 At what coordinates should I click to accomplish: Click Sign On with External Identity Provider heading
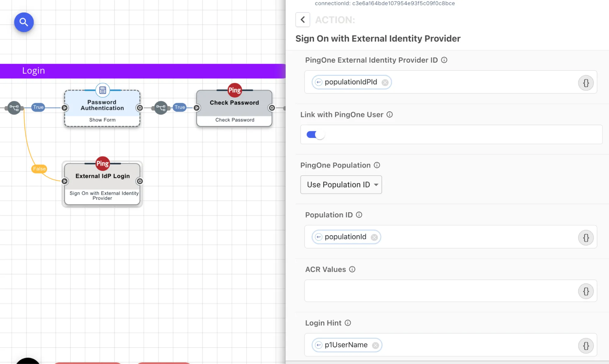pyautogui.click(x=378, y=39)
